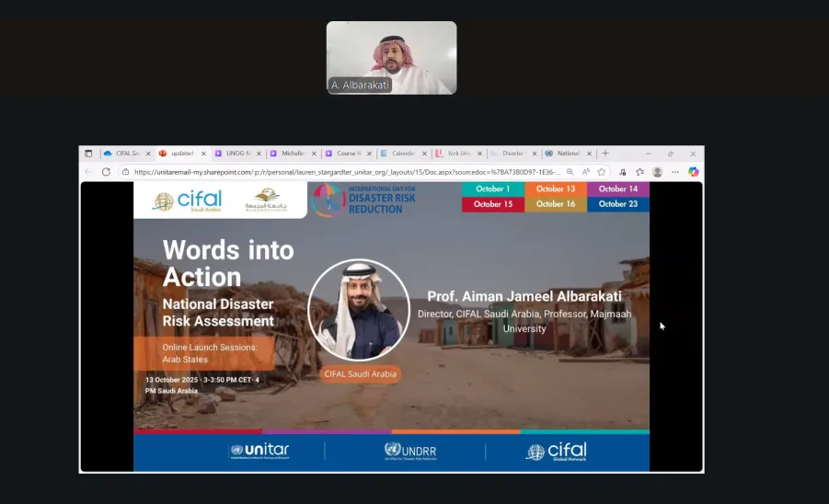Select the October 1 date box
The image size is (829, 504).
tap(493, 189)
